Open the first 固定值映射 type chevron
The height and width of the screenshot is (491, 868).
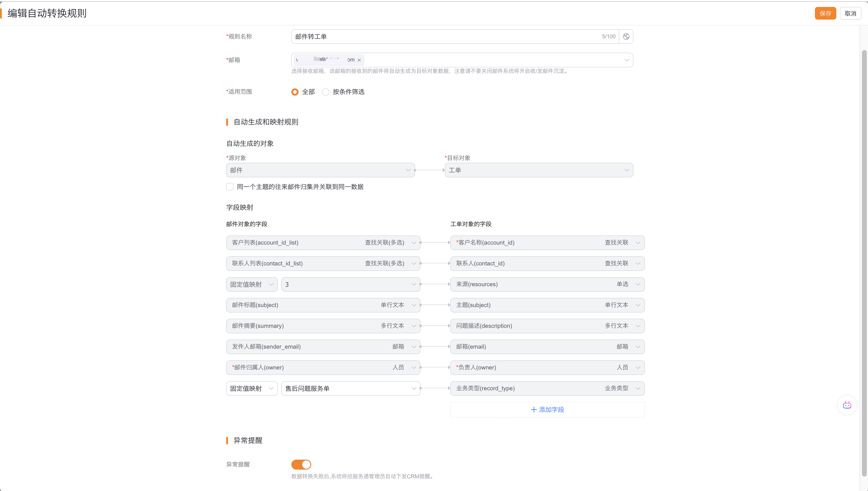click(271, 284)
